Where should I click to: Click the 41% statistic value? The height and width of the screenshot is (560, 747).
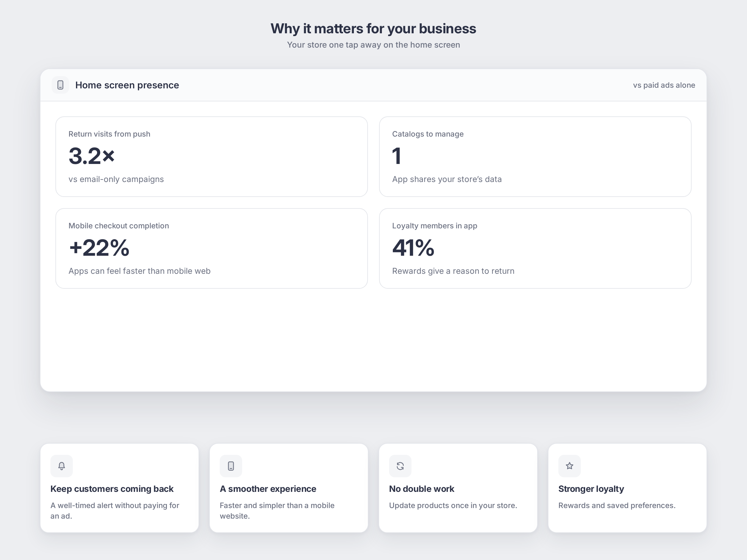(413, 248)
